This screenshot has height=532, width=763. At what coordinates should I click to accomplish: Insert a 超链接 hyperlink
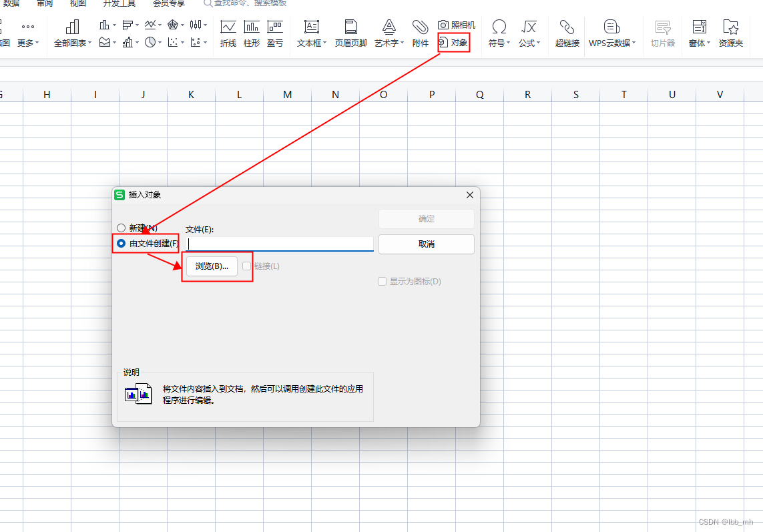pyautogui.click(x=567, y=33)
